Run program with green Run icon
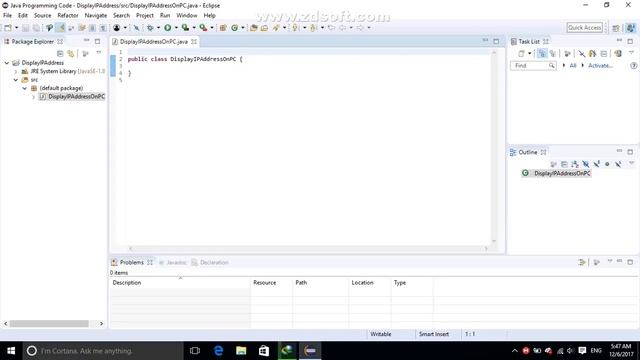The height and width of the screenshot is (360, 640). [168, 28]
